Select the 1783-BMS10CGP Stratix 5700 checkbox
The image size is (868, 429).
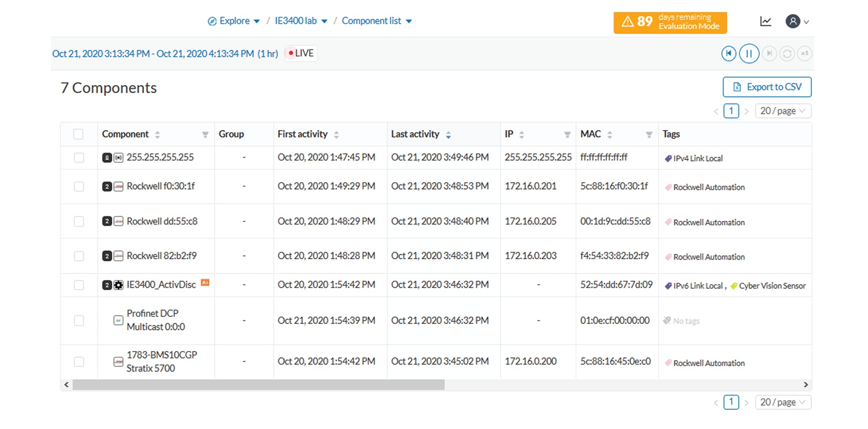click(x=79, y=362)
